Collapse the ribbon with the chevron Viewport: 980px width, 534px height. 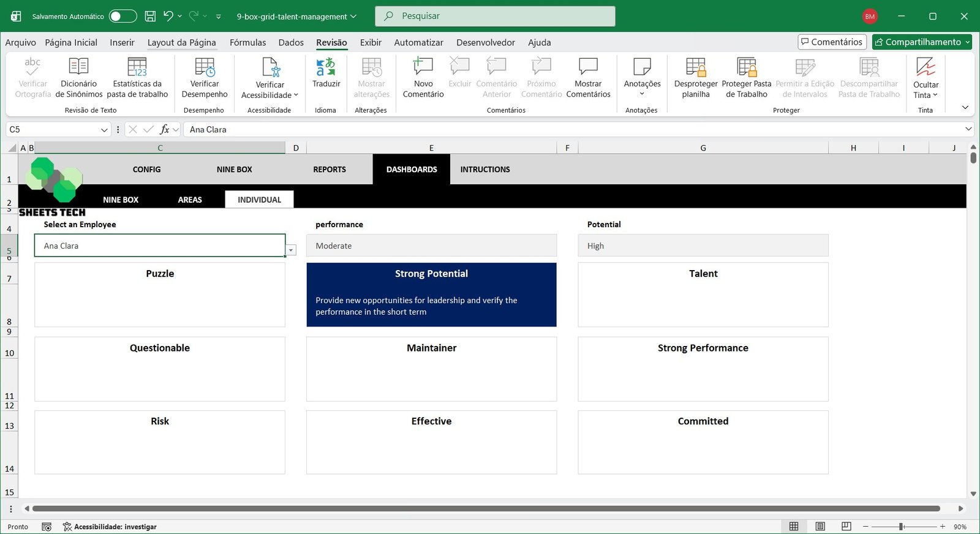point(965,107)
